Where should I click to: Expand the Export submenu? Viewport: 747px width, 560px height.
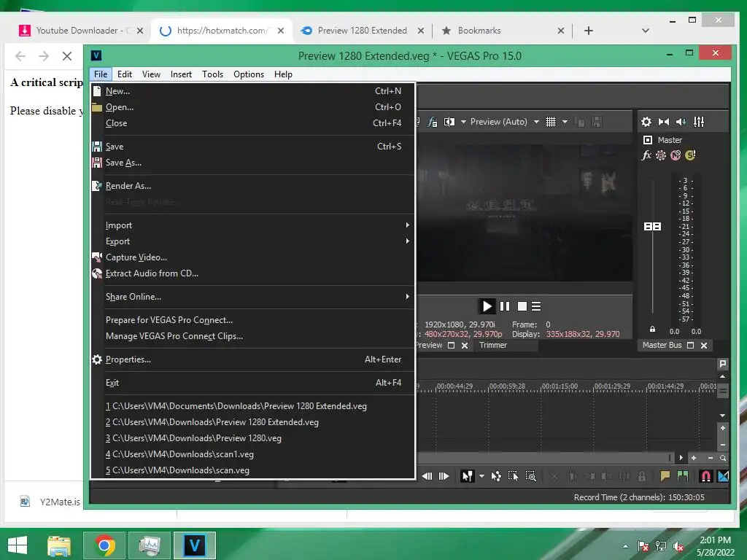tap(252, 241)
